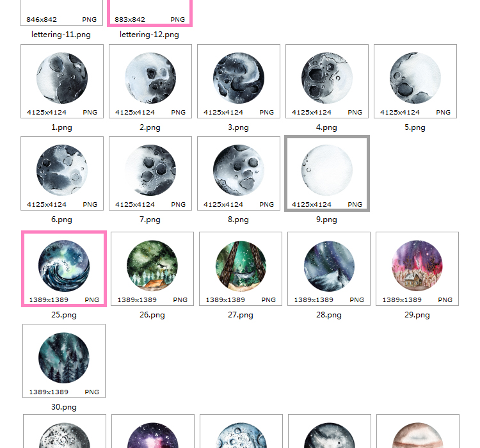The width and height of the screenshot is (480, 448).
Task: Click the 4.png cratered moon thumbnail
Action: click(327, 81)
